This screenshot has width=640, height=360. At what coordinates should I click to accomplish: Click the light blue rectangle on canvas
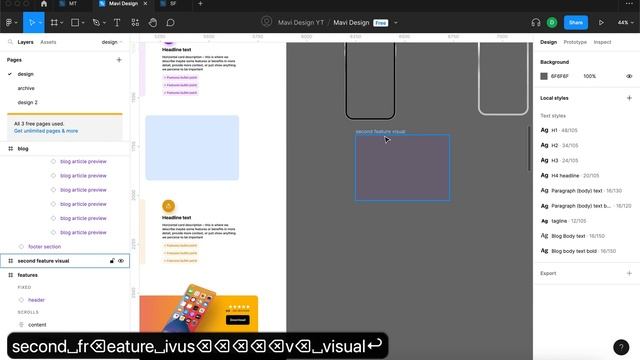pos(192,148)
